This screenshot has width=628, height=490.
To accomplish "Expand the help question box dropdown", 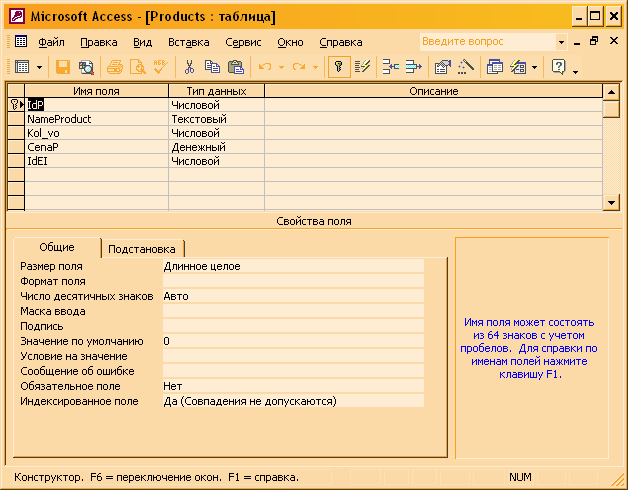I will [562, 42].
